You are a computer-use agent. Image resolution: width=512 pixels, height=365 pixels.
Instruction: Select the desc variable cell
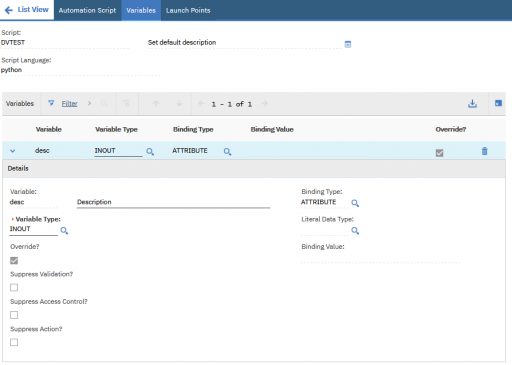42,151
